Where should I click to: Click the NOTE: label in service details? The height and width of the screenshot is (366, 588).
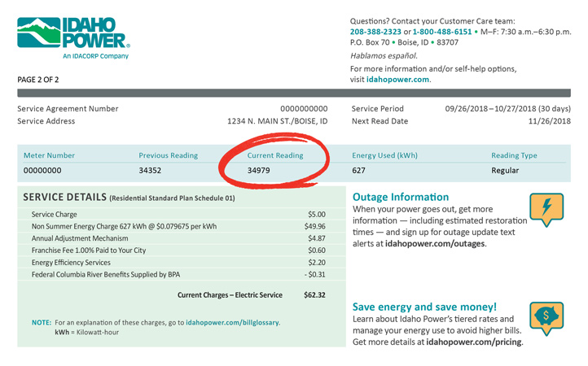coord(42,323)
